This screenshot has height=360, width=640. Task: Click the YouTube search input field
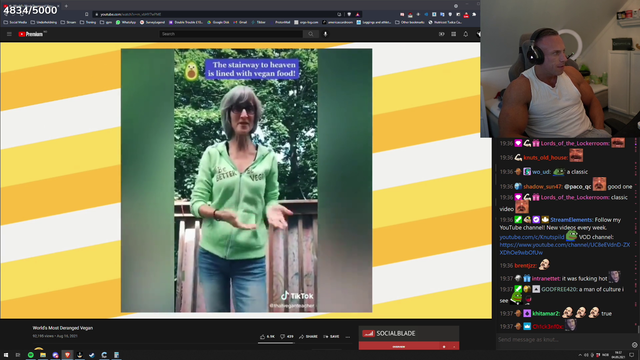[x=231, y=34]
